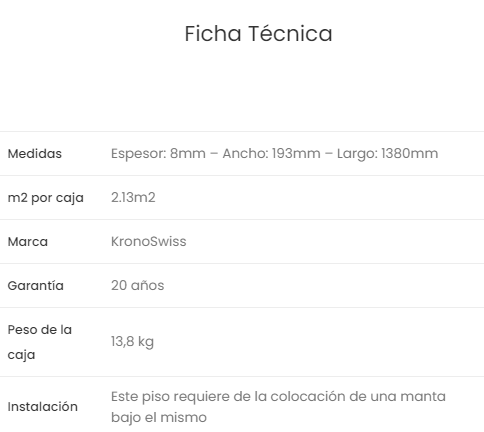
Task: Select the m2 por caja label
Action: tap(46, 198)
